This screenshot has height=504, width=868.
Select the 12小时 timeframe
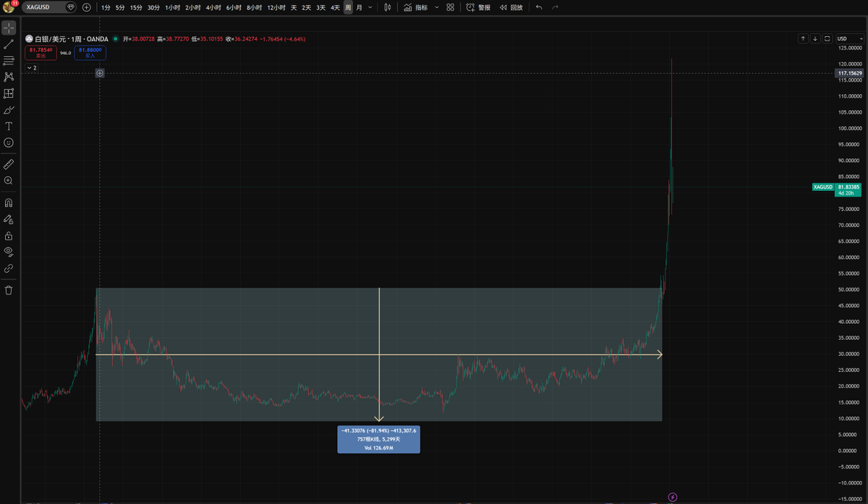tap(276, 7)
